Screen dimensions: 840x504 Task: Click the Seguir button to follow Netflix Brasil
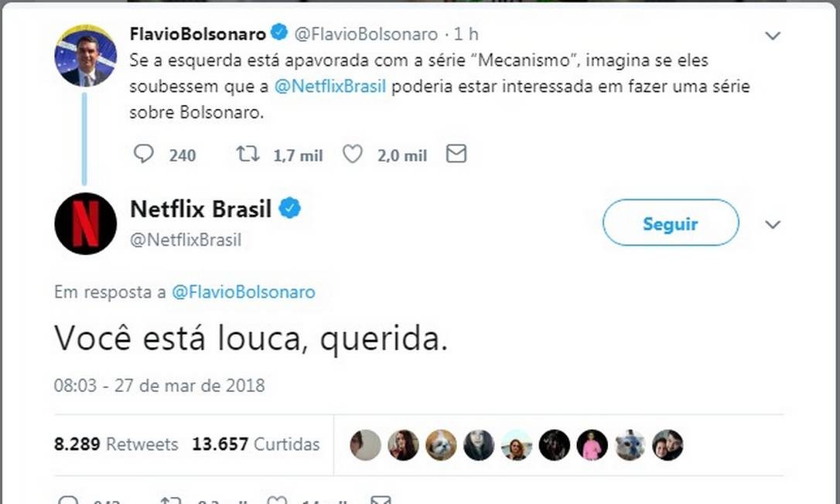[670, 223]
